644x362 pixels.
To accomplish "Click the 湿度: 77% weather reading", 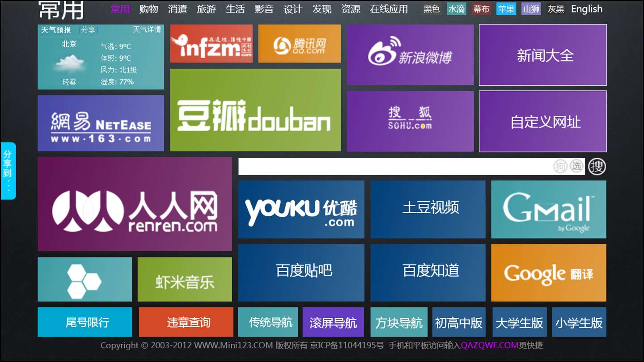I will point(117,82).
